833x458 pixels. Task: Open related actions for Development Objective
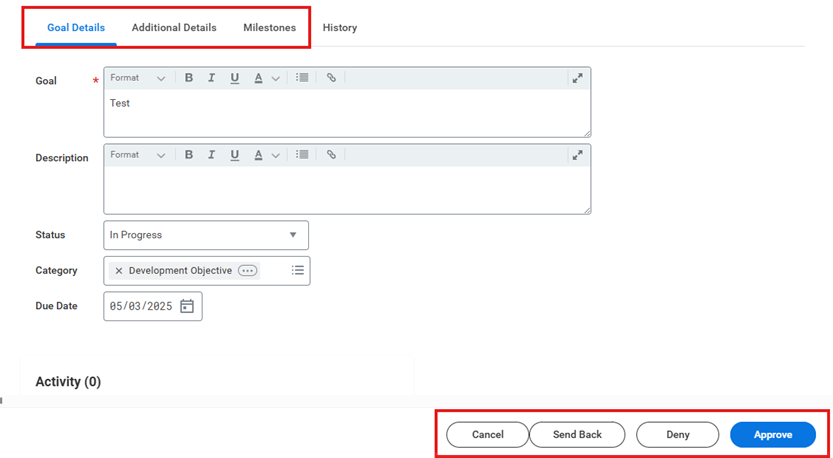tap(247, 270)
